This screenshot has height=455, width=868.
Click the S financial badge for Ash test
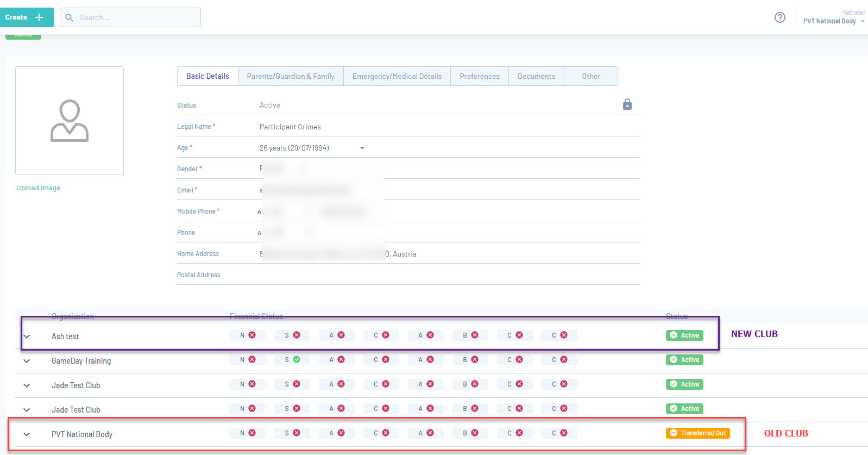(x=292, y=335)
